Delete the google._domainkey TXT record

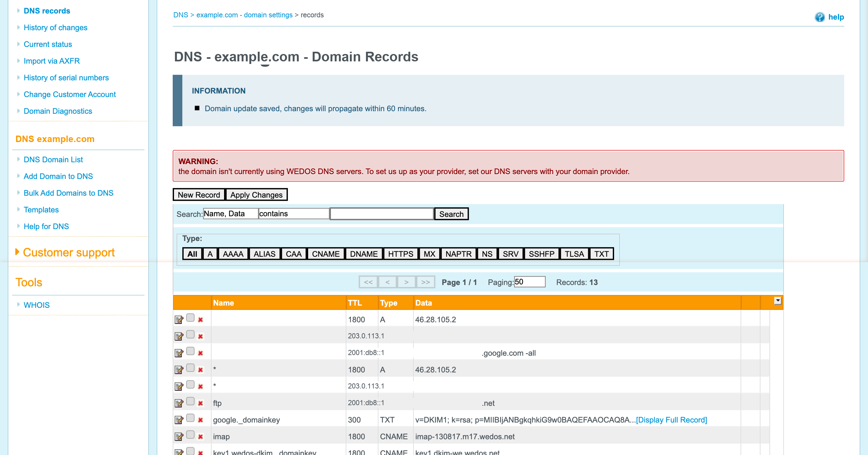click(201, 419)
